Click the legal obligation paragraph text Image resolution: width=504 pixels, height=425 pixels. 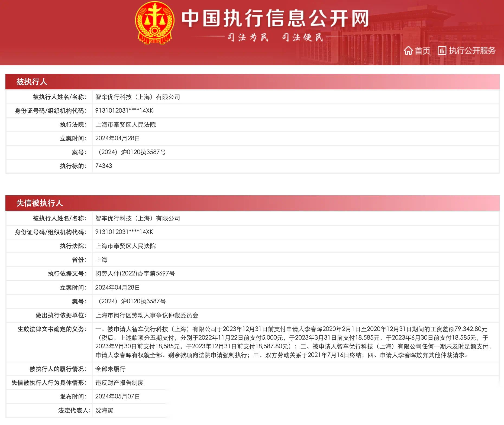(x=294, y=342)
